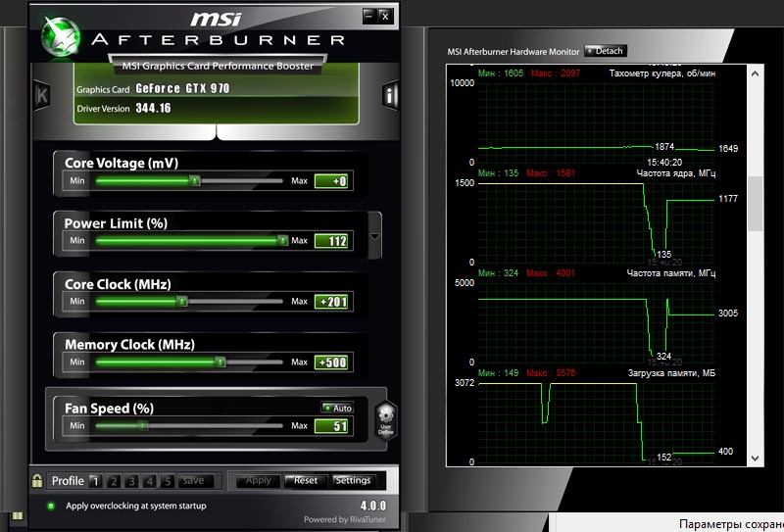Detach the Hardware Monitor window

[606, 51]
